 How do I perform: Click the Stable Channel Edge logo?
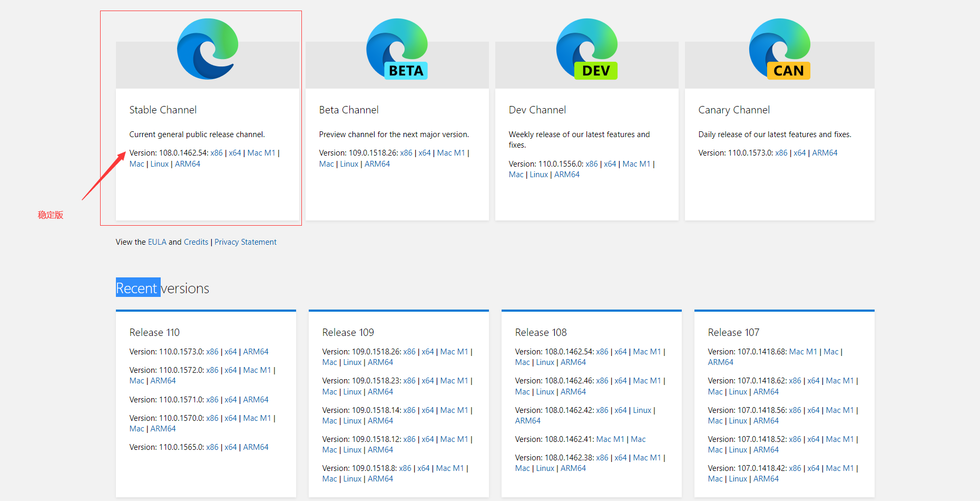click(x=208, y=49)
